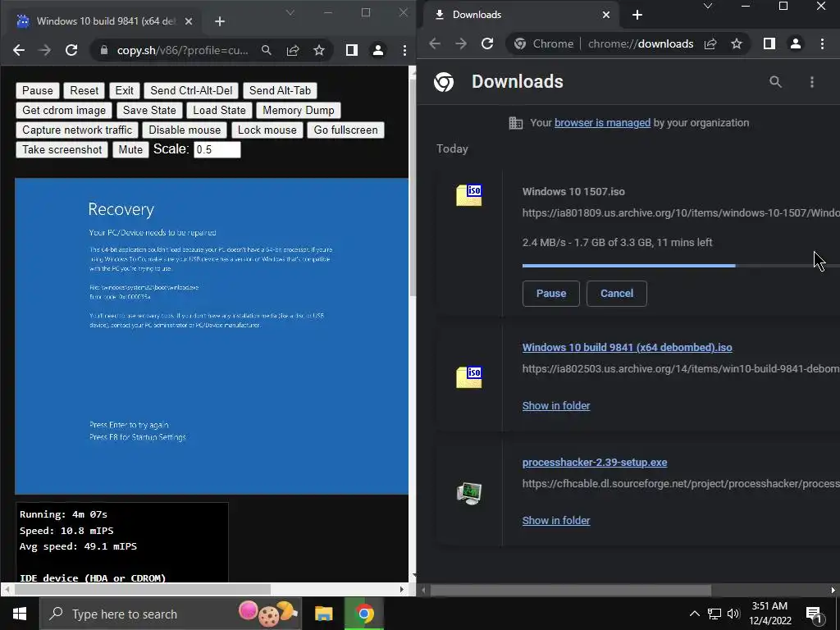Reload the copy.sh v86 page

(x=71, y=50)
